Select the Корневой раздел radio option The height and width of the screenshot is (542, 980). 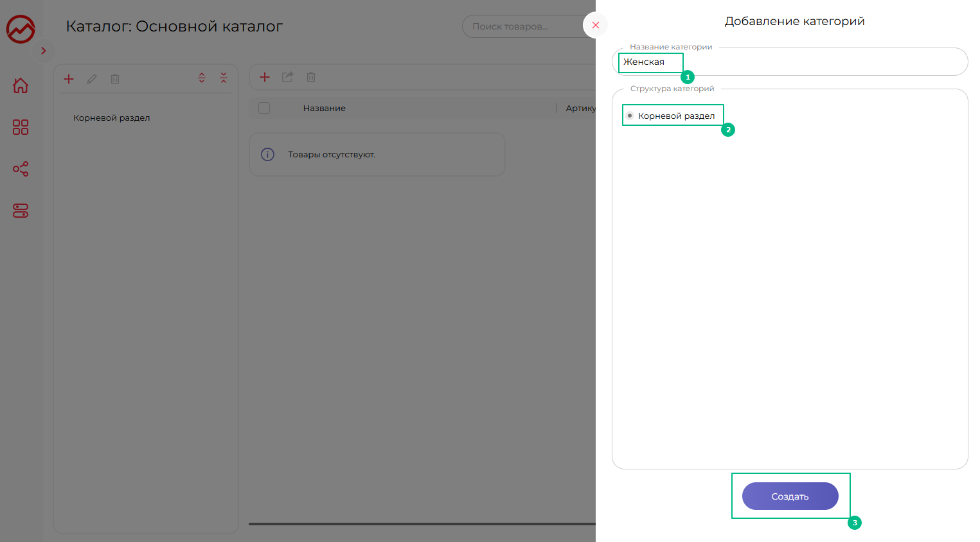coord(630,116)
